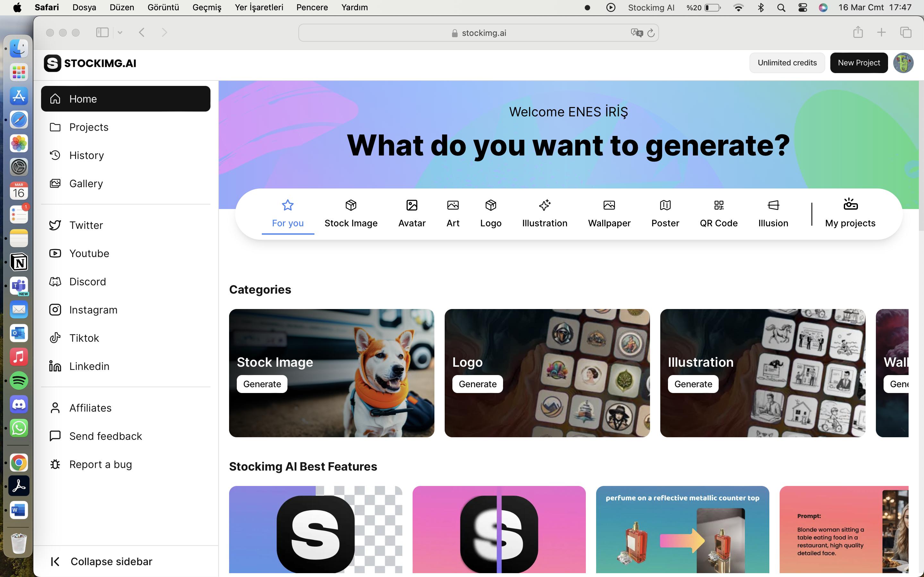Image resolution: width=924 pixels, height=577 pixels.
Task: Click New Project button
Action: [859, 63]
